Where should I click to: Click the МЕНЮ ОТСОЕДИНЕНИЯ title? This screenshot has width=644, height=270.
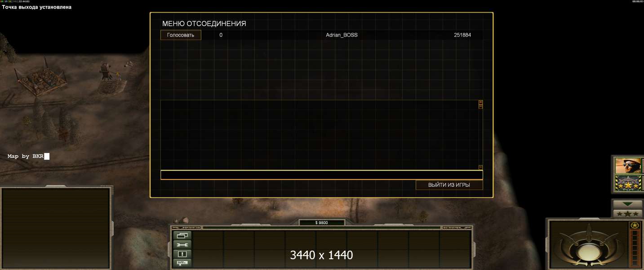204,24
